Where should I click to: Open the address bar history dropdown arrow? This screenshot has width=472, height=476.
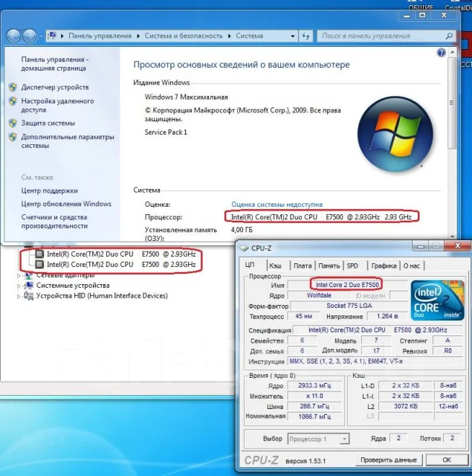coord(292,36)
